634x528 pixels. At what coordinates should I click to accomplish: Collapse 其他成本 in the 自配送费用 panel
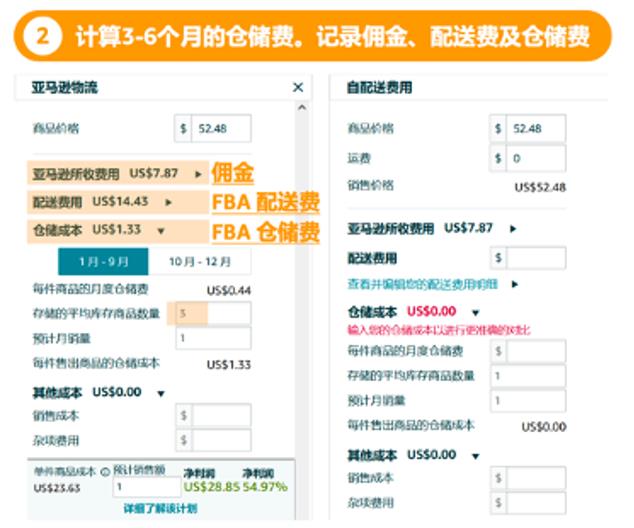[475, 455]
